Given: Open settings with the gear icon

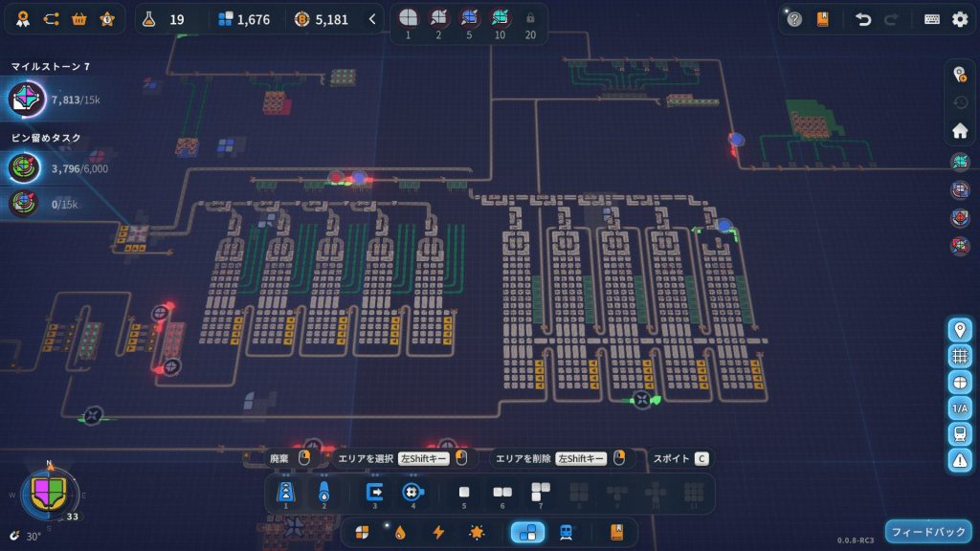Looking at the screenshot, I should [x=960, y=19].
